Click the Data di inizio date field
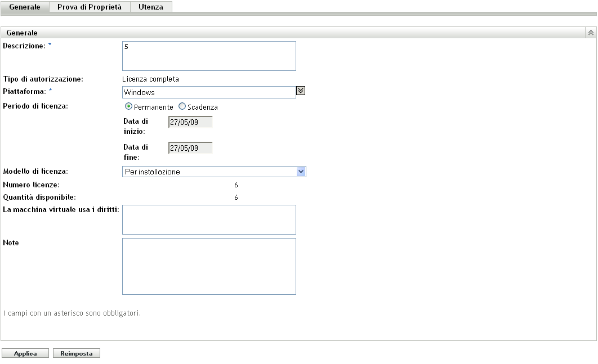The width and height of the screenshot is (598, 364). click(190, 122)
